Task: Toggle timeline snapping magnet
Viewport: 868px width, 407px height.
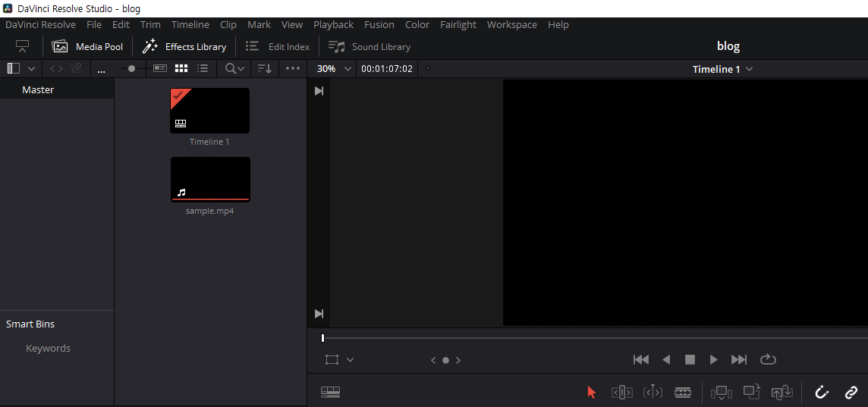Action: [x=822, y=393]
